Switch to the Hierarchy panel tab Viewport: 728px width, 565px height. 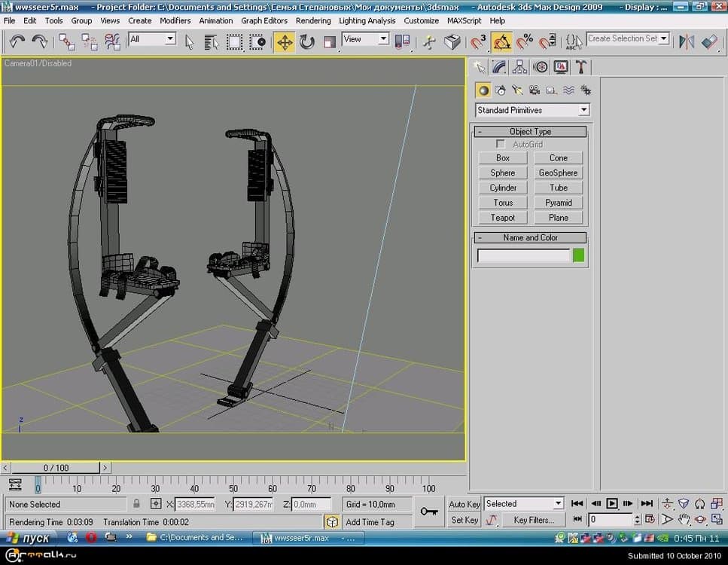(519, 68)
